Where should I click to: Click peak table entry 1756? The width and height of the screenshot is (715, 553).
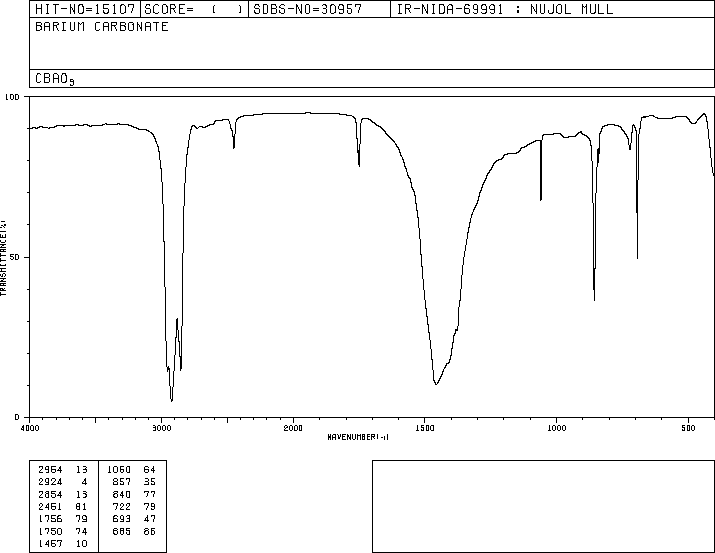[x=50, y=519]
